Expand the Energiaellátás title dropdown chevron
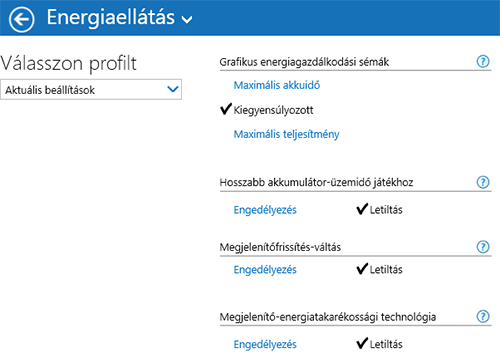This screenshot has width=500, height=363. tap(187, 19)
